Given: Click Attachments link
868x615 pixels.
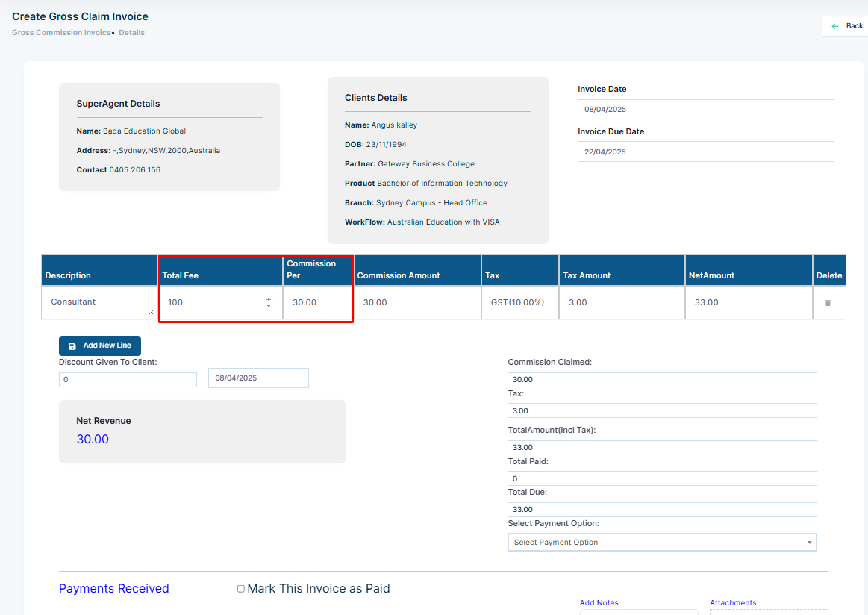Looking at the screenshot, I should coord(733,602).
